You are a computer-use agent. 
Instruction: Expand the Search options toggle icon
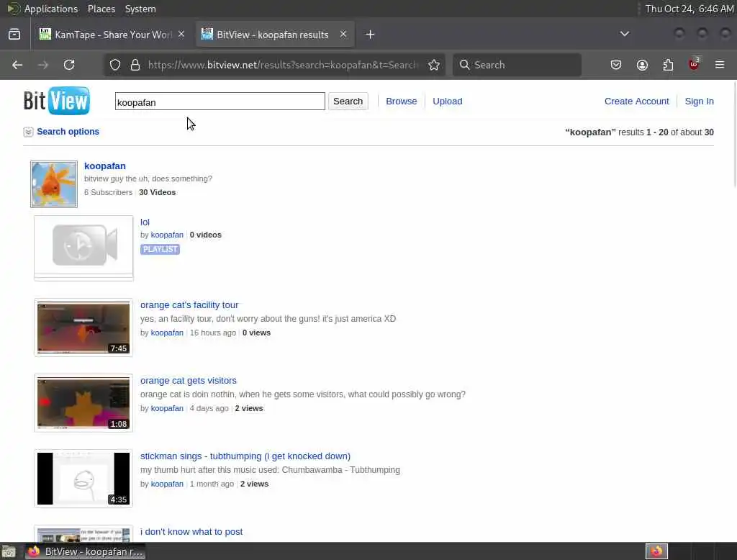(28, 132)
